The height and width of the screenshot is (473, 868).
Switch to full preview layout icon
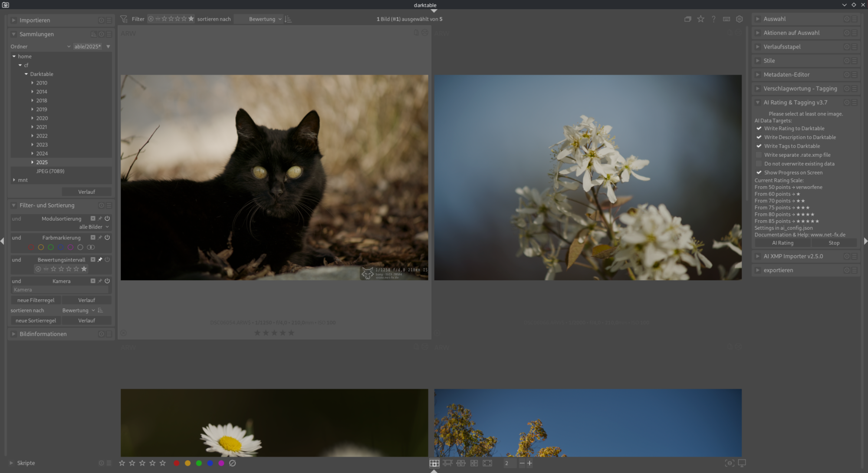(x=487, y=463)
